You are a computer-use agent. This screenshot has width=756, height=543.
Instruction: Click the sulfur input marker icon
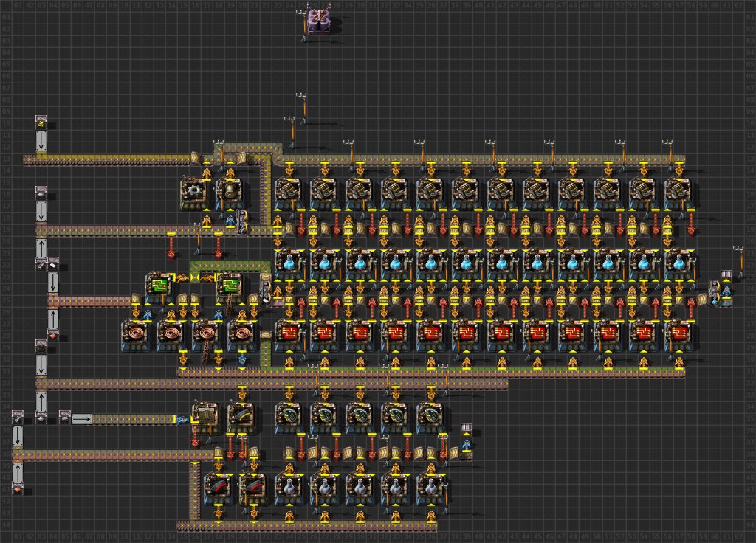coord(41,123)
